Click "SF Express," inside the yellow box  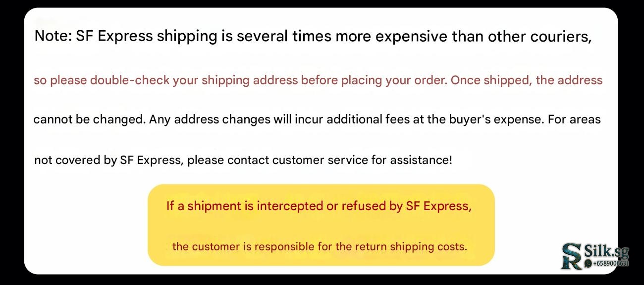coord(438,206)
